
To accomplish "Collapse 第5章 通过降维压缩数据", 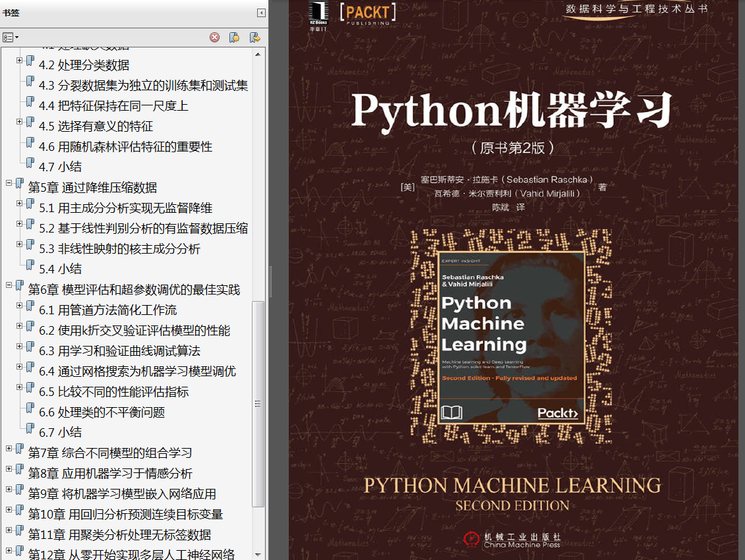I will pyautogui.click(x=9, y=183).
